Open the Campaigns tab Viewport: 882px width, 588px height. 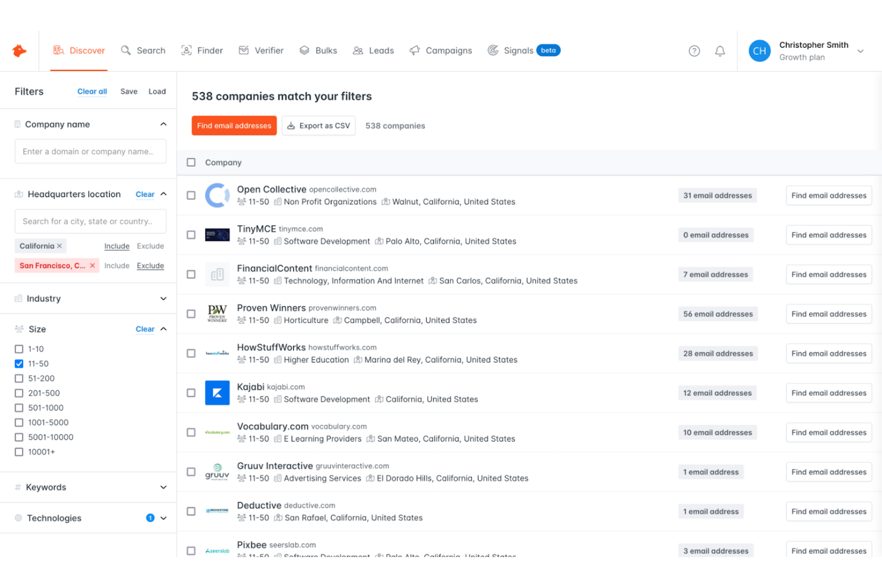(440, 51)
